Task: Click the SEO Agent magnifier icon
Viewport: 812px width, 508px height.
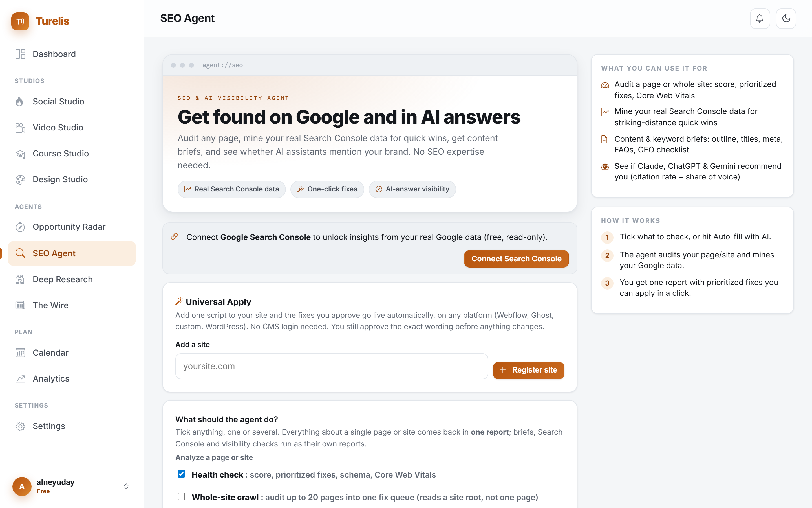Action: pos(20,253)
